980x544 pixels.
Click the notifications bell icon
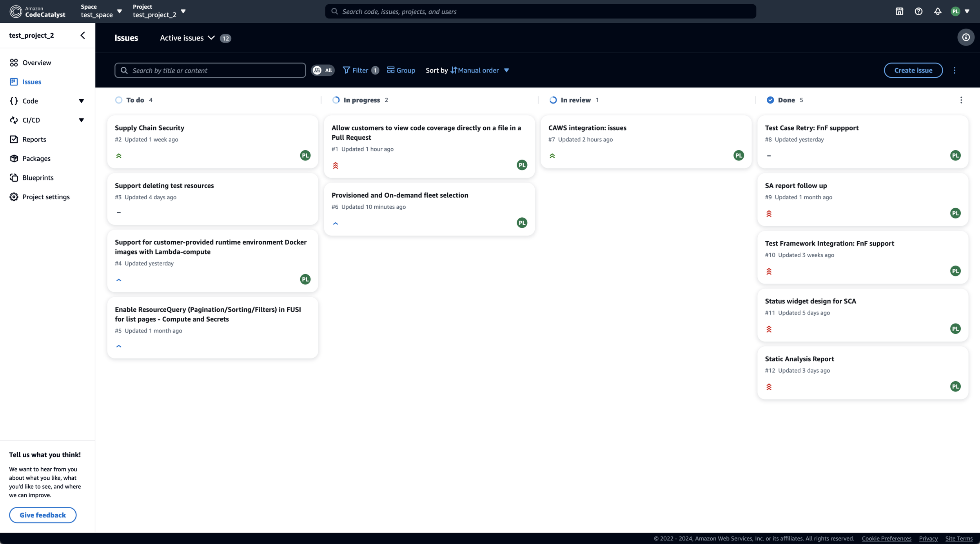click(x=937, y=11)
